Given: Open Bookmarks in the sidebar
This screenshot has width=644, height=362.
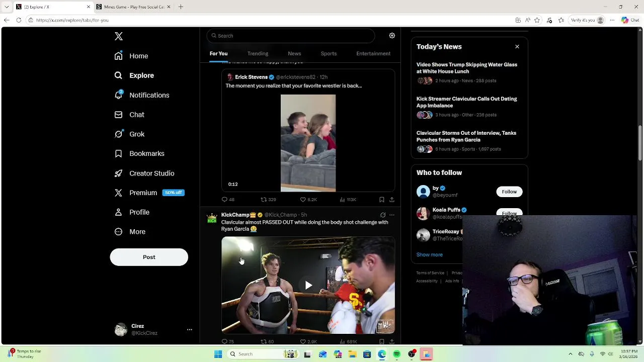Looking at the screenshot, I should [139, 153].
